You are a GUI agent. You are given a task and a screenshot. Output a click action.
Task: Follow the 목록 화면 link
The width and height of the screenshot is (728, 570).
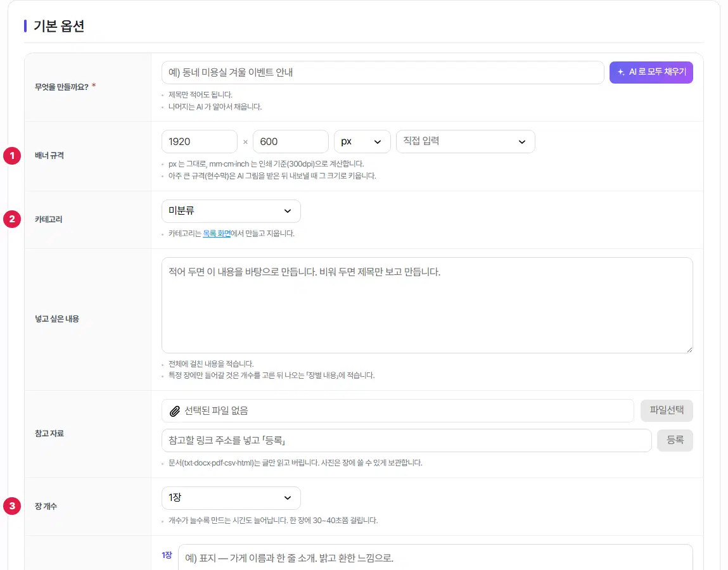(216, 234)
